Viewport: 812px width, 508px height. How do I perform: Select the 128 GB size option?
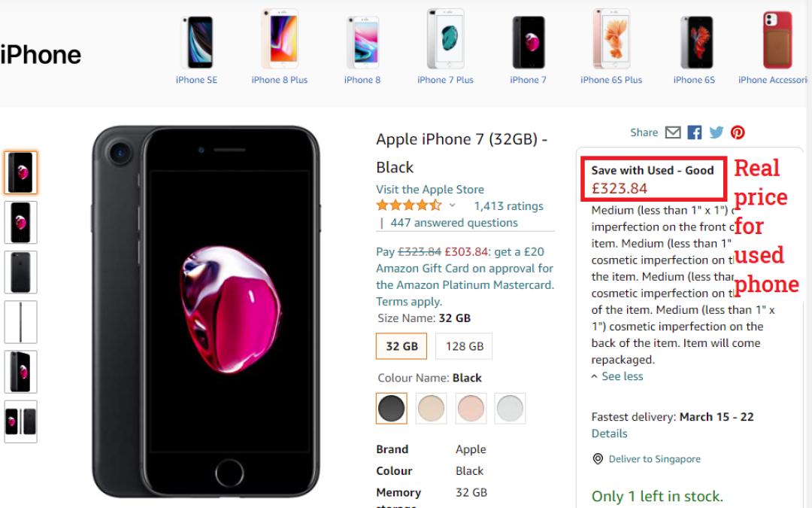point(464,346)
